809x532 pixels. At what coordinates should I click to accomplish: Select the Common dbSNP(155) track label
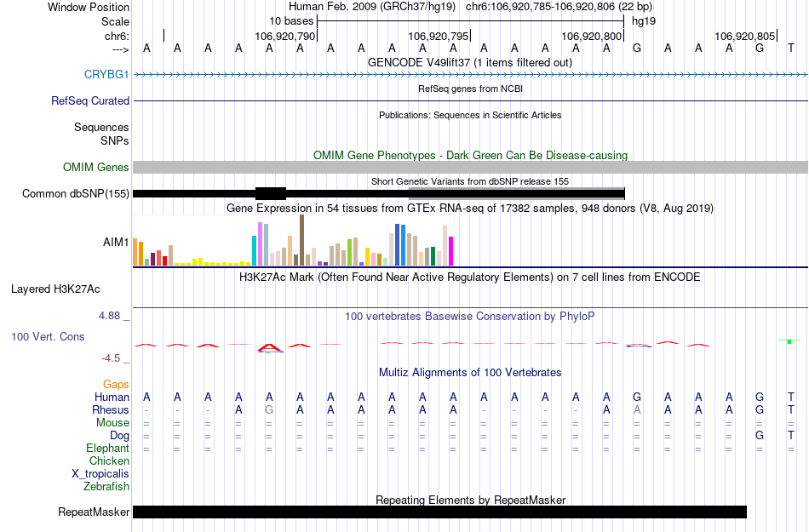point(76,193)
